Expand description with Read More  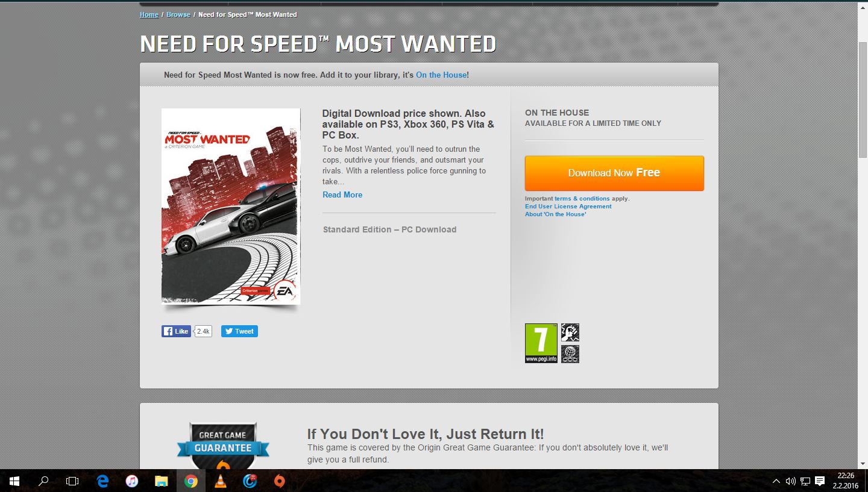tap(342, 195)
